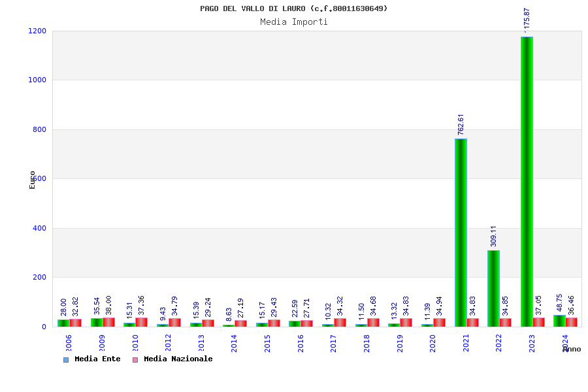Select the 2021 x-axis year label

tap(466, 343)
